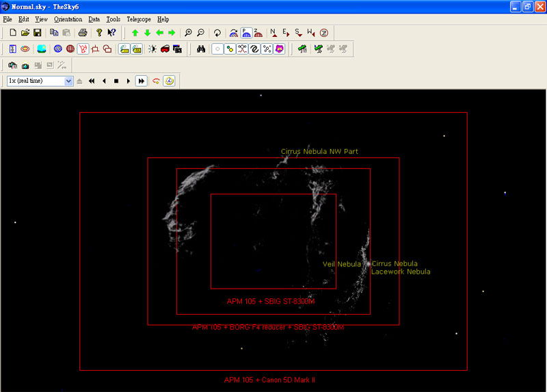
Task: Click the green telescope connect icon
Action: click(301, 49)
